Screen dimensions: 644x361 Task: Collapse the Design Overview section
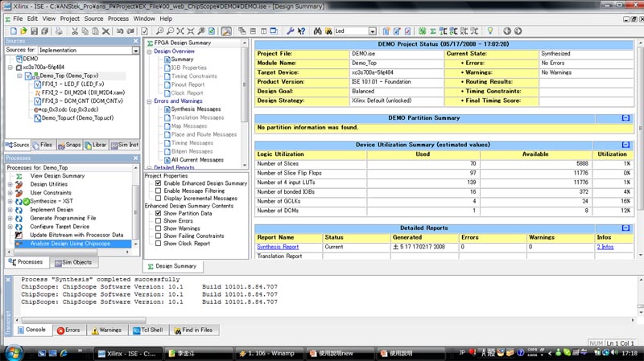[x=150, y=51]
